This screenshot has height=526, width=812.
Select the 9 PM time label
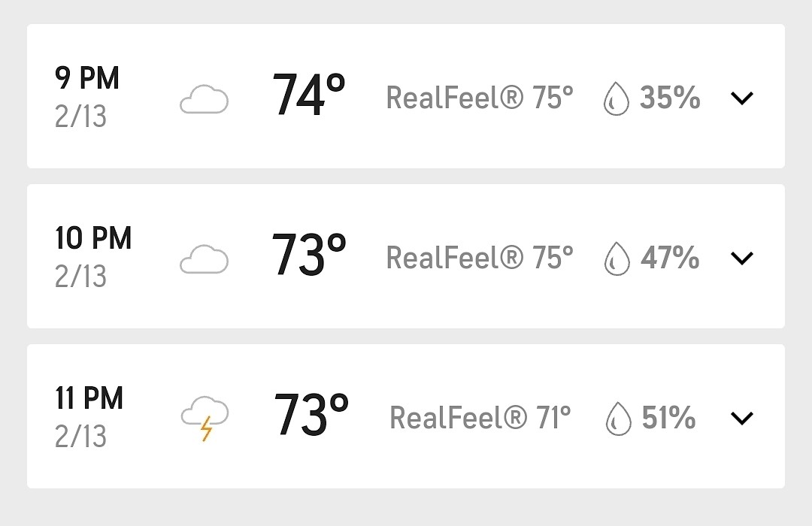pyautogui.click(x=87, y=78)
